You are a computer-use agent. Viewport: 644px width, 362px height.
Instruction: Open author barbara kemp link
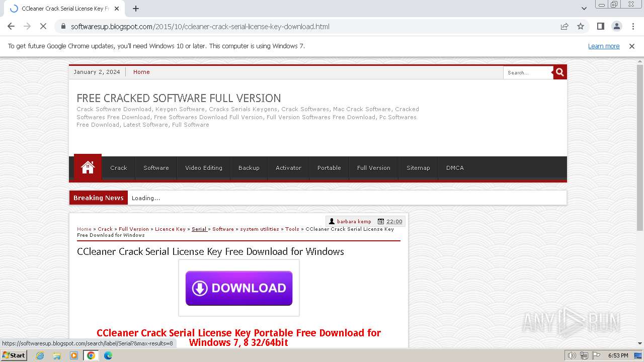pyautogui.click(x=354, y=221)
